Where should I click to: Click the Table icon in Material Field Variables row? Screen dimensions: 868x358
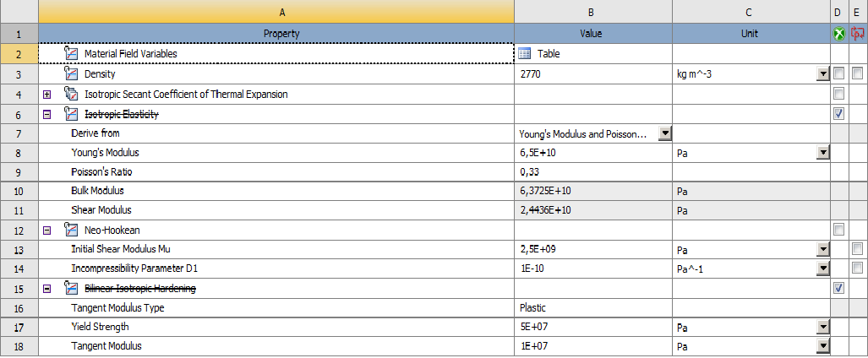coord(525,54)
